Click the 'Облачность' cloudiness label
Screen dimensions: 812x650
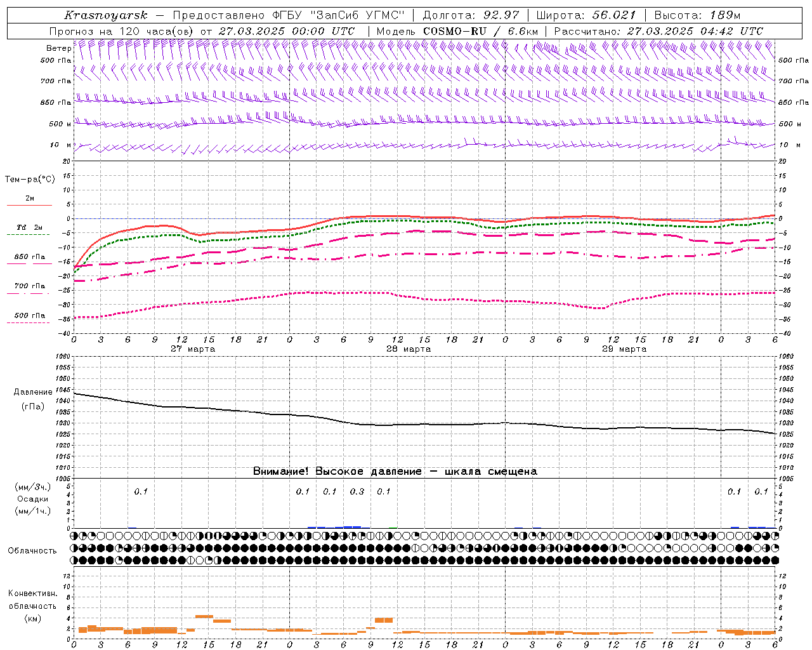pyautogui.click(x=32, y=551)
